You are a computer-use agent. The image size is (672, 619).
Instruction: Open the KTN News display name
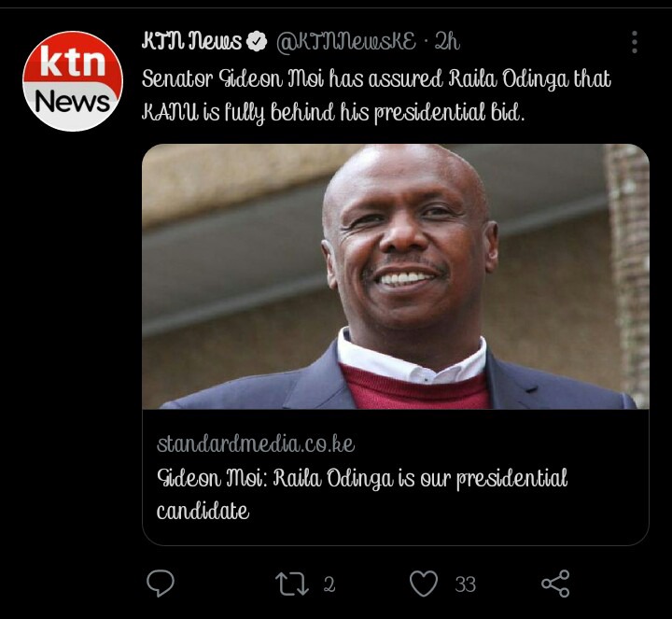pyautogui.click(x=191, y=41)
